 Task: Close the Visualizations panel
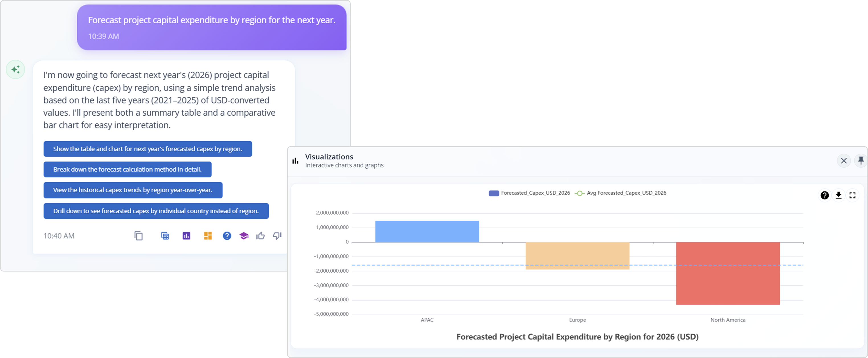click(844, 161)
